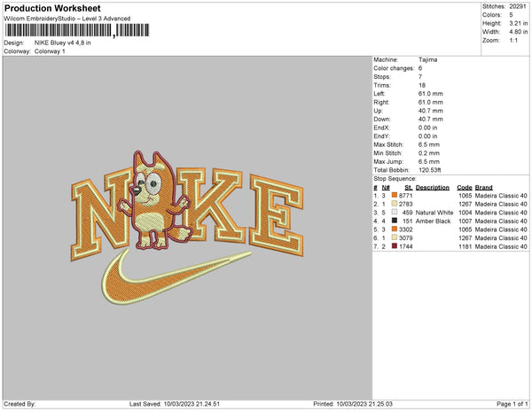
Task: Click the 'Last Saved: 10/03/2023 21.24.51' footer text
Action: tap(175, 404)
